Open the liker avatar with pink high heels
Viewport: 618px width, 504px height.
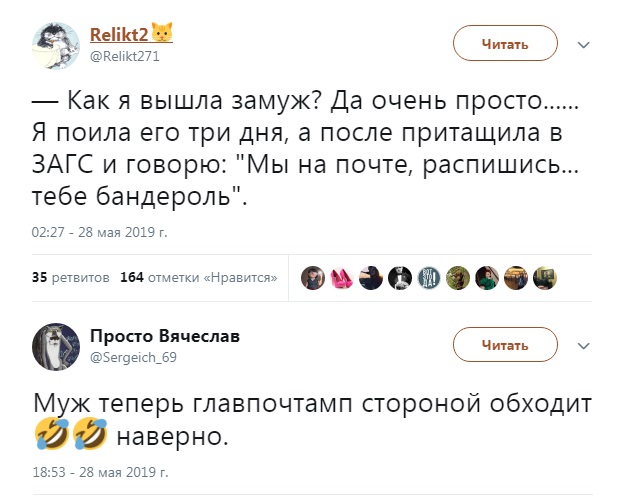click(342, 277)
